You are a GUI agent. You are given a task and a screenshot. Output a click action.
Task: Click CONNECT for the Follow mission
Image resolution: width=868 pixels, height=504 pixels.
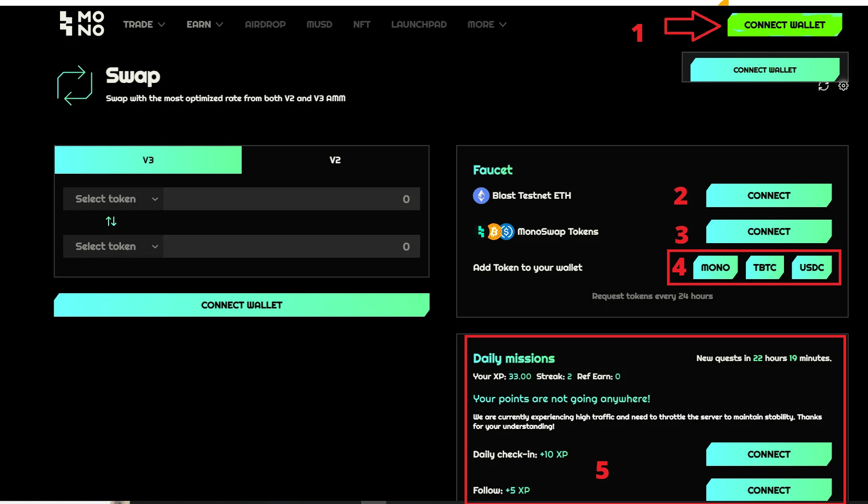[x=769, y=490]
